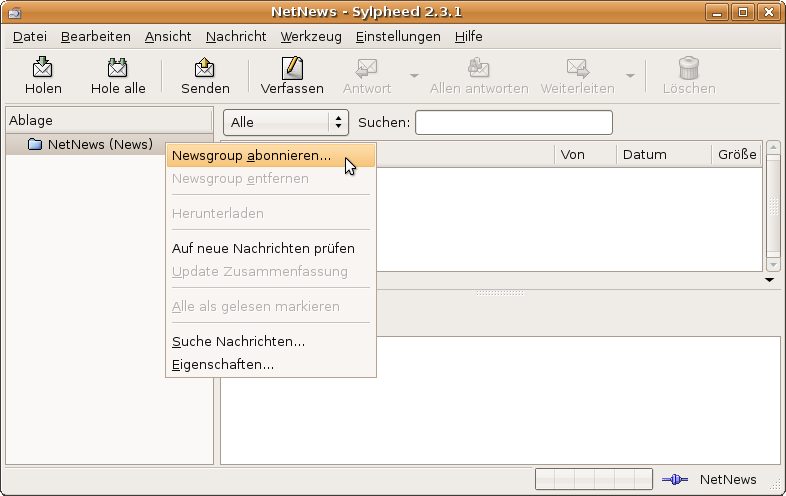Screen dimensions: 786x496
Task: Click disabled Update Zusammenfassung entry
Action: [x=271, y=271]
